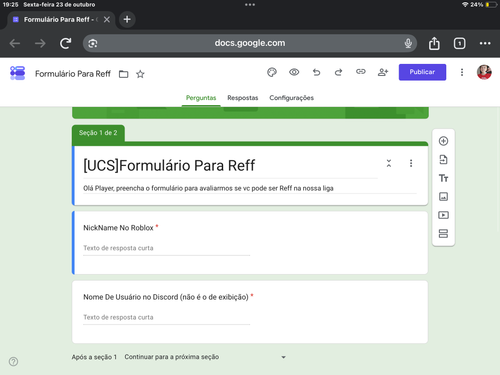
Task: Collapse section 1 with the chevrons
Action: tap(389, 163)
